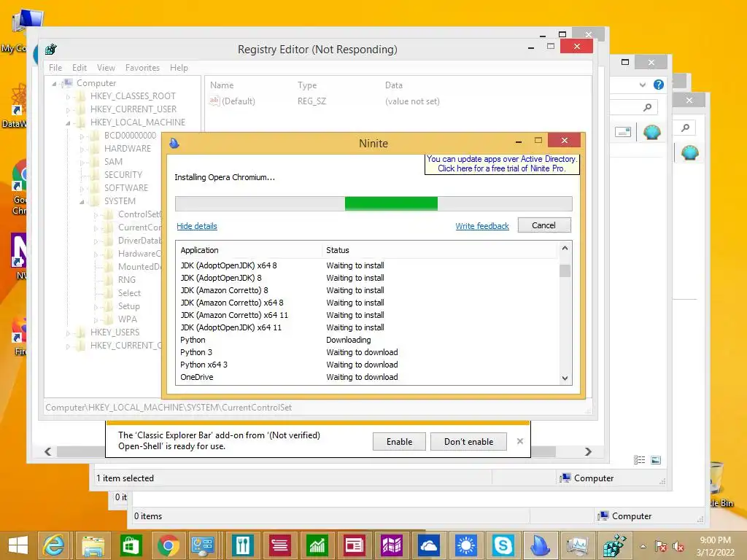Open Skype from the taskbar
Screen dimensions: 747x560
503,545
